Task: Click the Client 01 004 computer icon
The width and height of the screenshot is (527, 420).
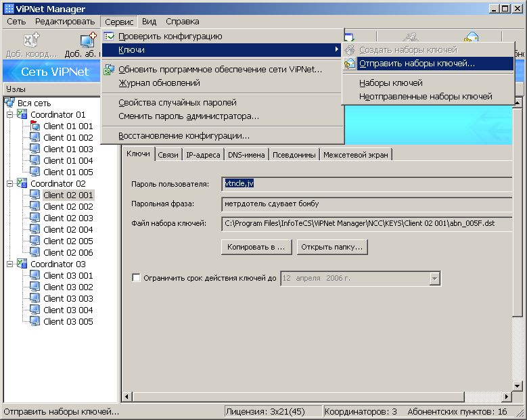Action: coord(35,160)
